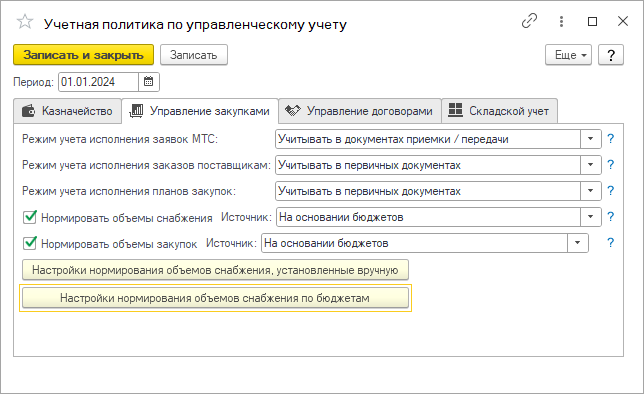Open the Еще dropdown menu
The image size is (644, 394).
pos(568,55)
